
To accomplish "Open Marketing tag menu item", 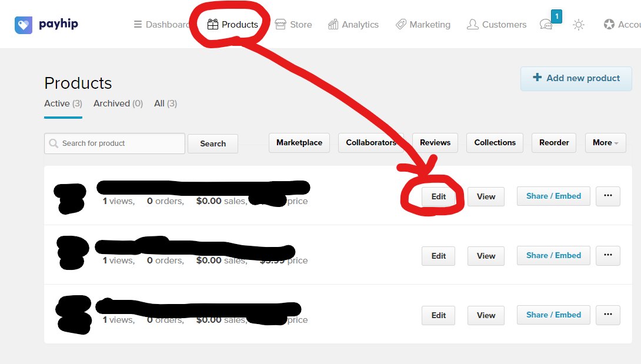I will [x=423, y=25].
